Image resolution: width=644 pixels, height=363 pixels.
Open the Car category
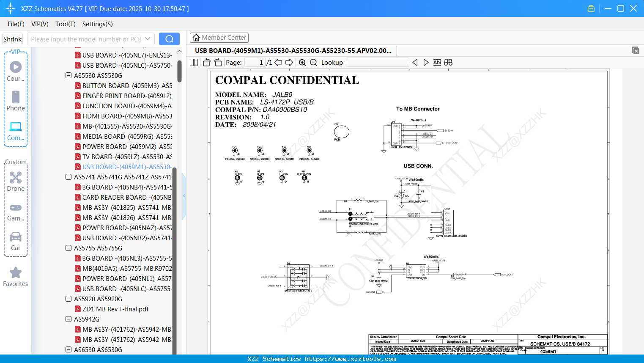[16, 241]
